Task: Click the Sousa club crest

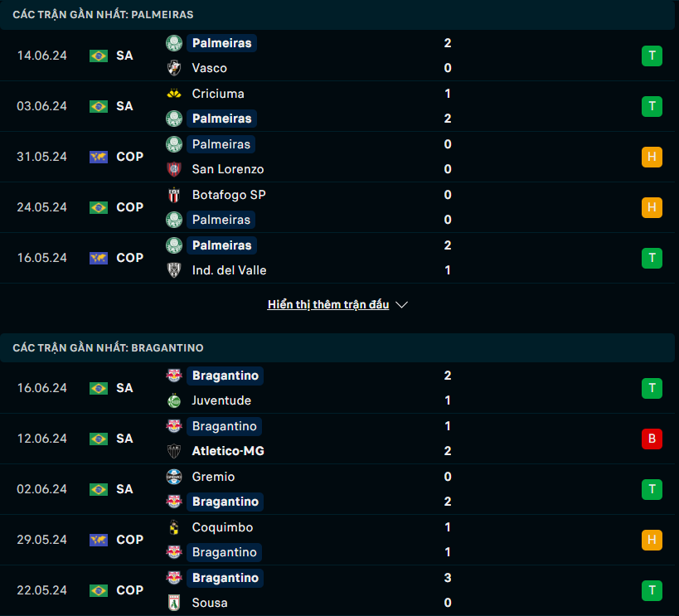Action: 174,603
